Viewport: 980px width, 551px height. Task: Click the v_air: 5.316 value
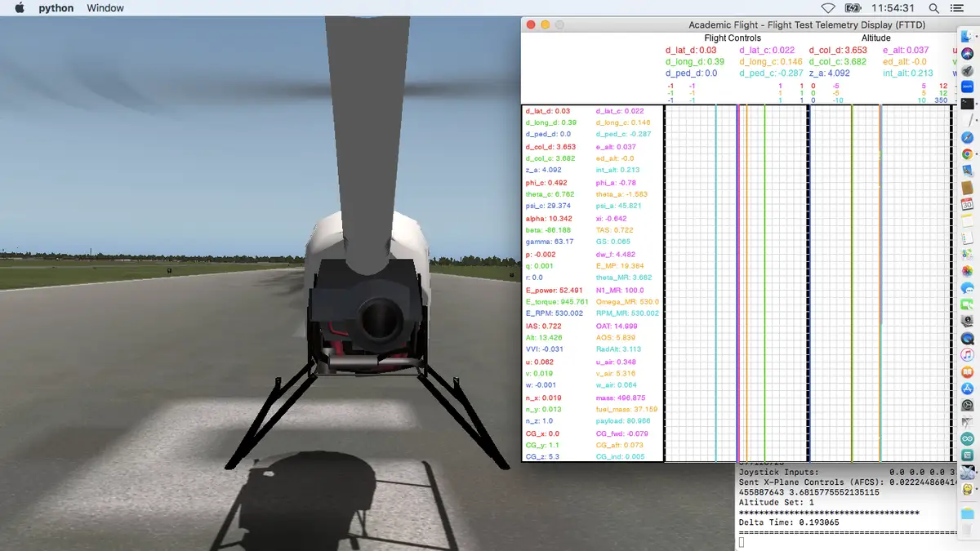pos(617,373)
